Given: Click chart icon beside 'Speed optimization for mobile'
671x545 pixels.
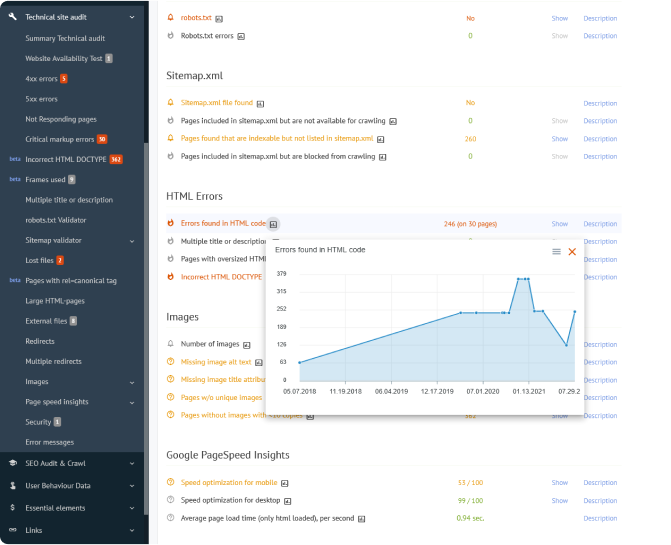Looking at the screenshot, I should click(285, 483).
